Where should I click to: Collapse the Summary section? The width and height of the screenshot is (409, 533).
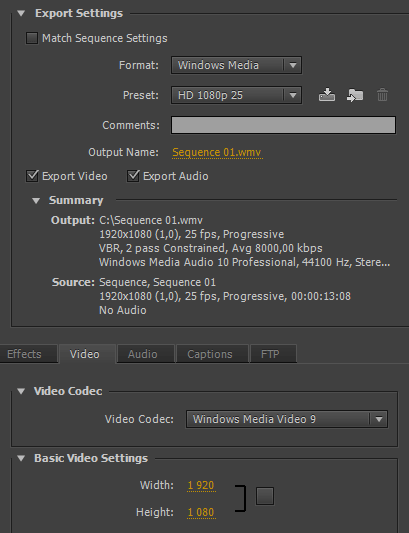click(x=36, y=201)
